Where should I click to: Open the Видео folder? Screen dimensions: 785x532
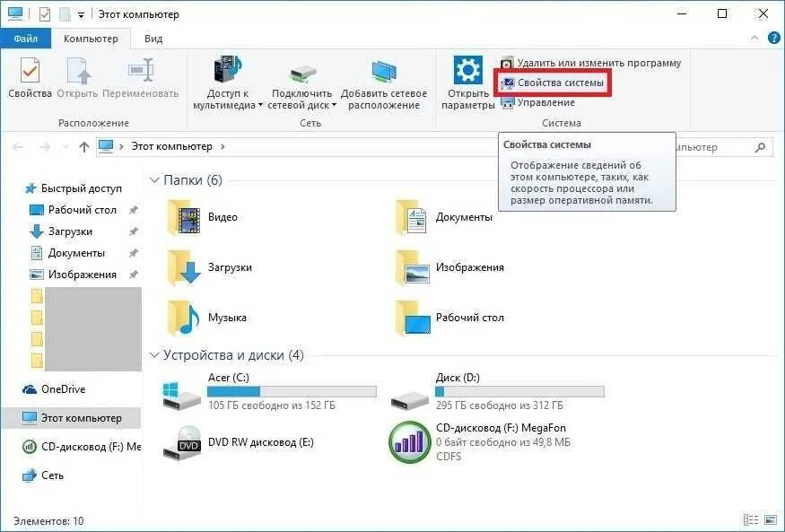(203, 217)
